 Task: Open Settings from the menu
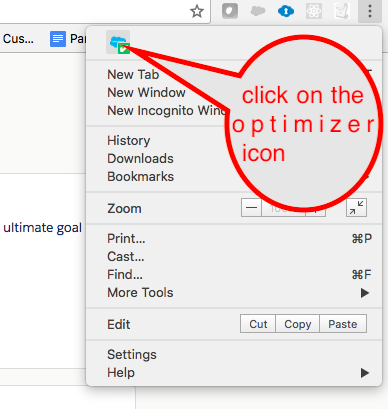(132, 355)
